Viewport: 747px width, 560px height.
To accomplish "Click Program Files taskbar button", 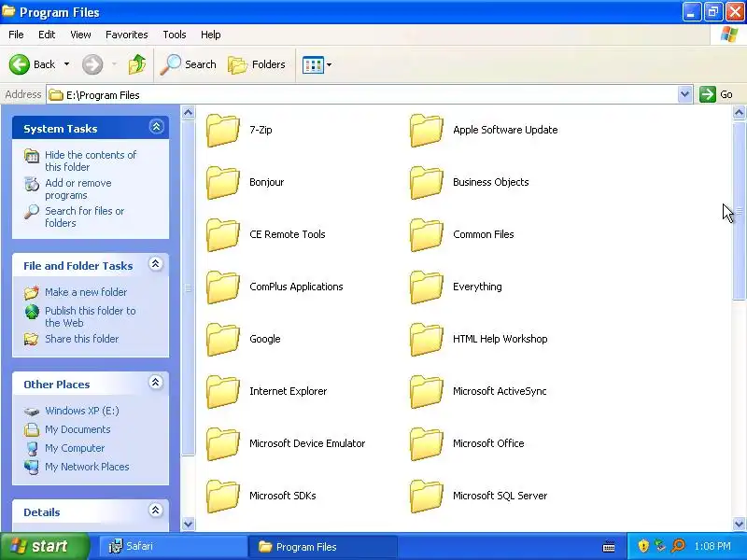I will coord(322,547).
